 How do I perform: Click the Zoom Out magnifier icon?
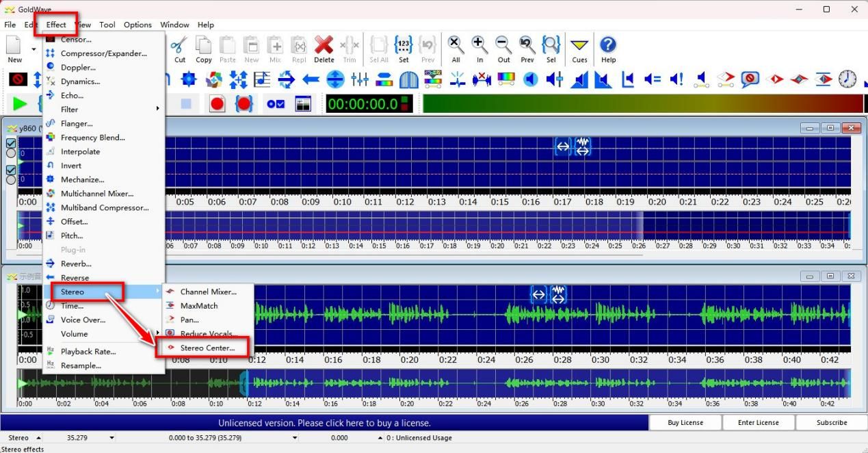tap(503, 49)
